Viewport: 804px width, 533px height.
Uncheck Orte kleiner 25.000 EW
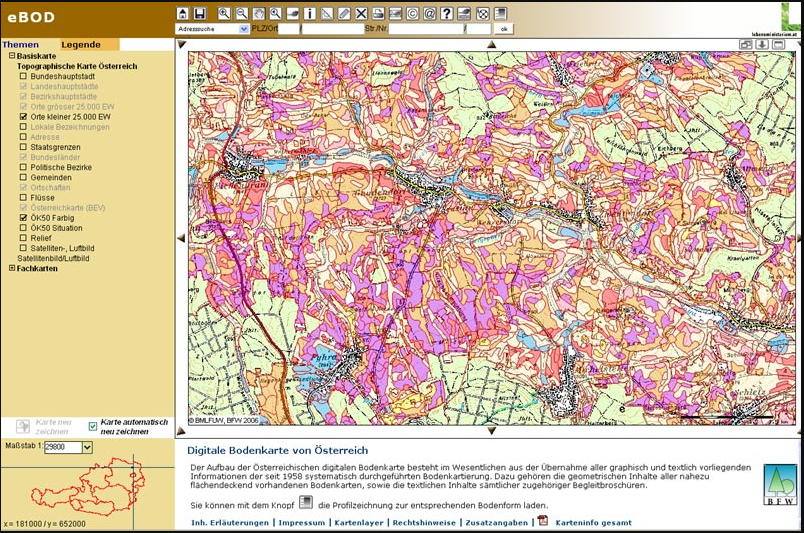click(x=23, y=116)
